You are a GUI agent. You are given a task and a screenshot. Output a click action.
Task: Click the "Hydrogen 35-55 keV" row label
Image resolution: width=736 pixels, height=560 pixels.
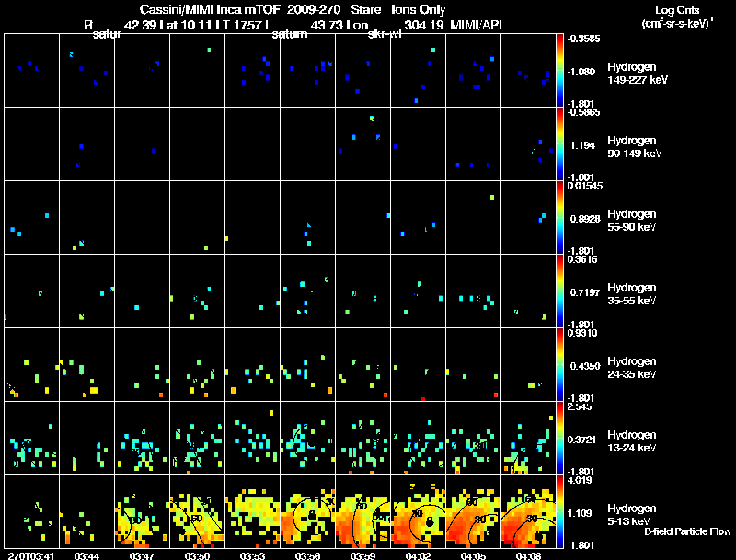[632, 294]
